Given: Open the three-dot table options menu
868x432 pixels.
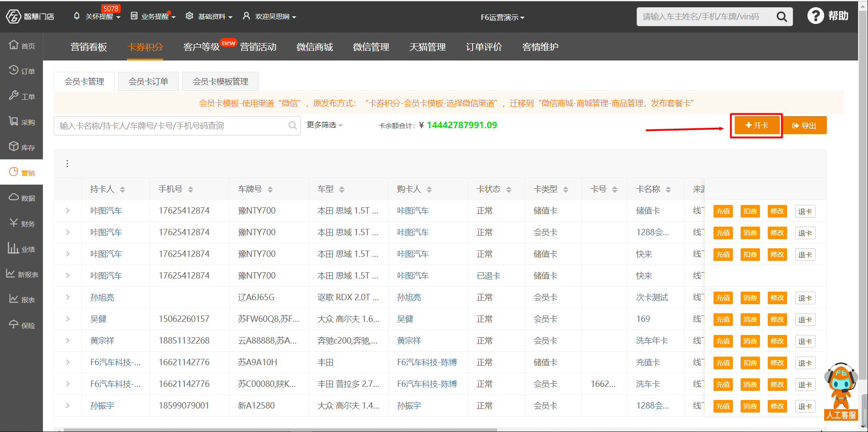Looking at the screenshot, I should pos(67,163).
